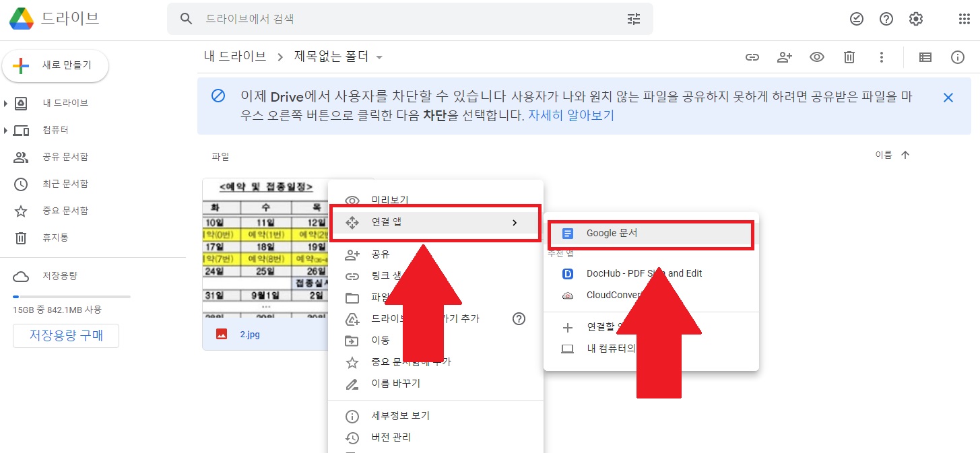Click 내 드라이브 breadcrumb
980x453 pixels.
pyautogui.click(x=235, y=57)
